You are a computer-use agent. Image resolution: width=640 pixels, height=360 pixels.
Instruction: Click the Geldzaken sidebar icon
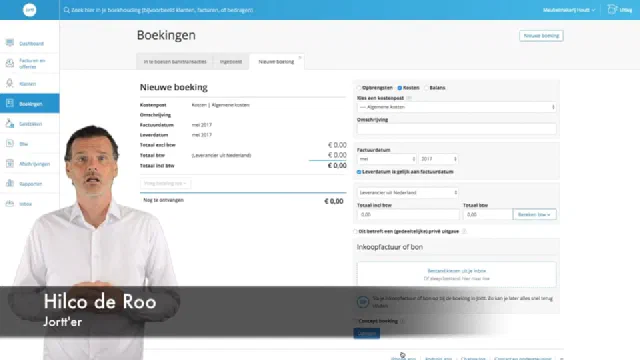(x=10, y=123)
